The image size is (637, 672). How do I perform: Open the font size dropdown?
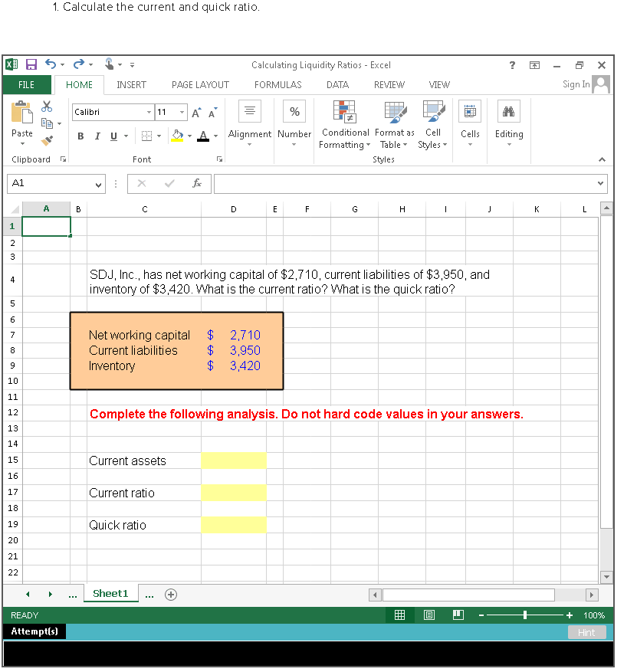pos(182,111)
